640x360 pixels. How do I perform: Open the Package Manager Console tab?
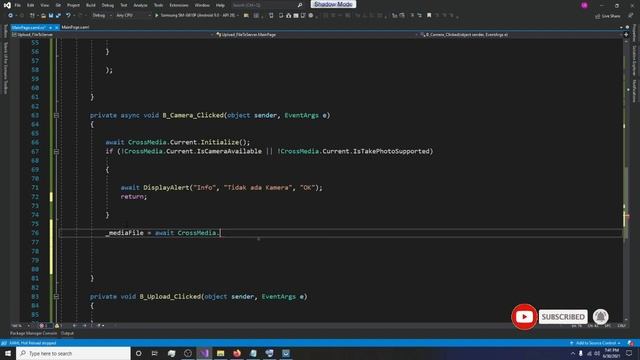click(x=33, y=333)
